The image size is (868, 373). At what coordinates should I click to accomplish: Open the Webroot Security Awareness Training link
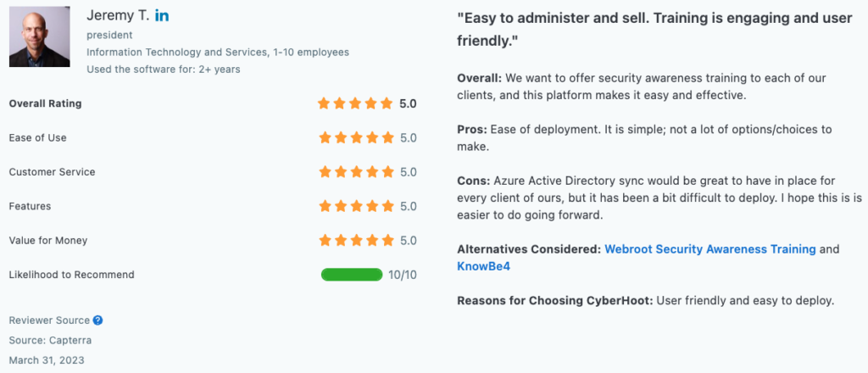point(710,249)
